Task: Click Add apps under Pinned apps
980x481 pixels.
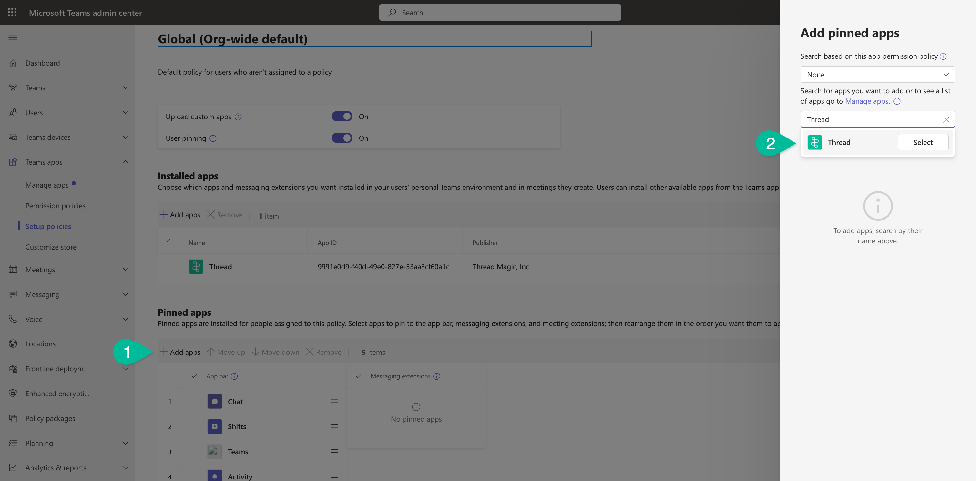Action: coord(180,352)
